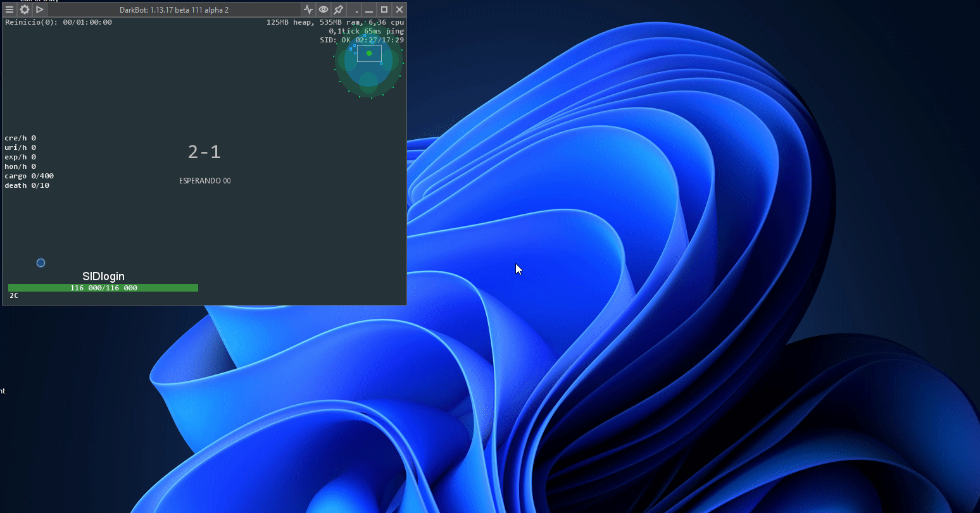The image size is (980, 513).
Task: Toggle the pin always-on-top icon
Action: [339, 9]
